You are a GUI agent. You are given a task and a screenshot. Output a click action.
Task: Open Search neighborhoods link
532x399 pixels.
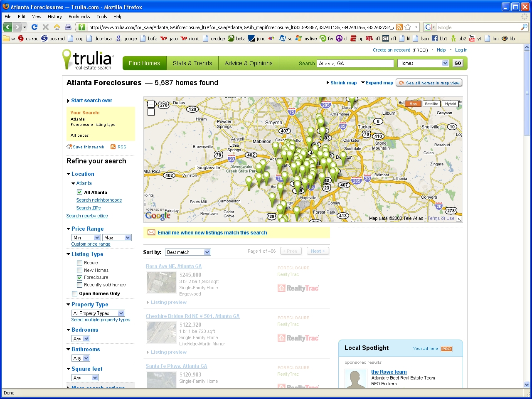[x=99, y=200]
